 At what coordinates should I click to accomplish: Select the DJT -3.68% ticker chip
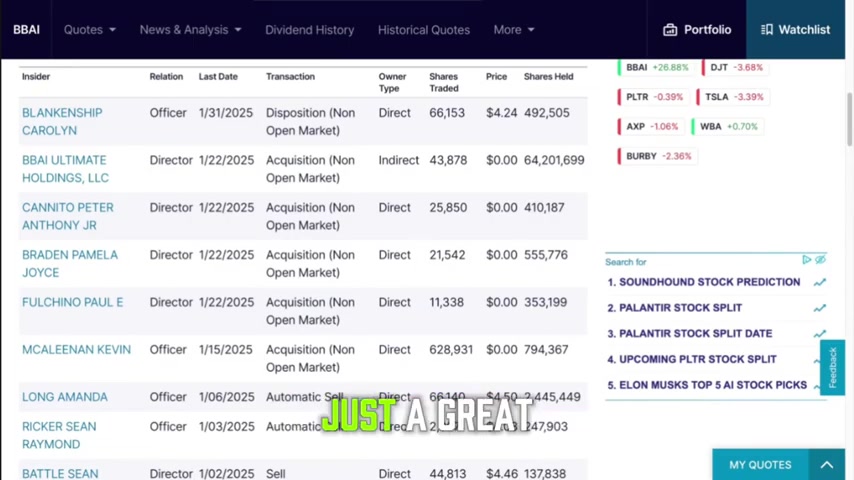tap(736, 68)
